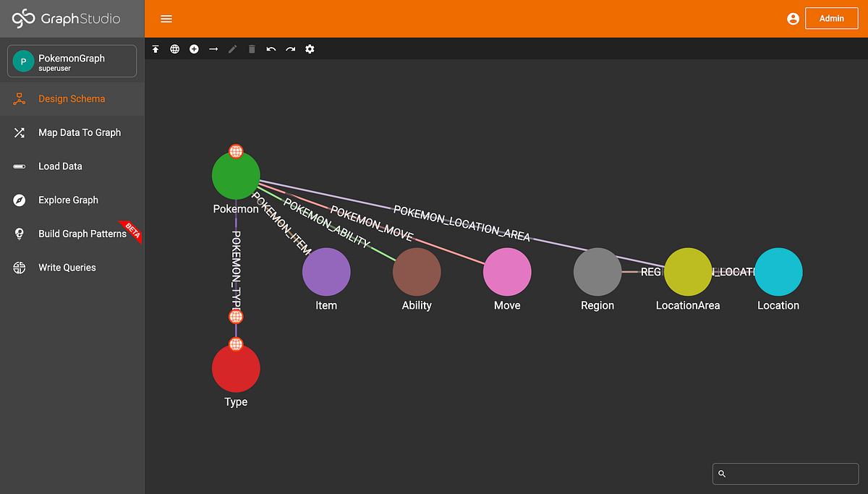
Task: Select the globe view icon on toolbar
Action: tap(174, 48)
